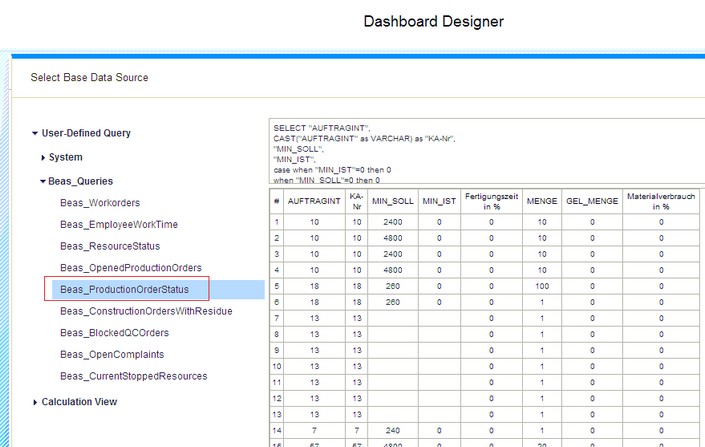Select Beas_EmployeeWorkTime query

click(118, 225)
